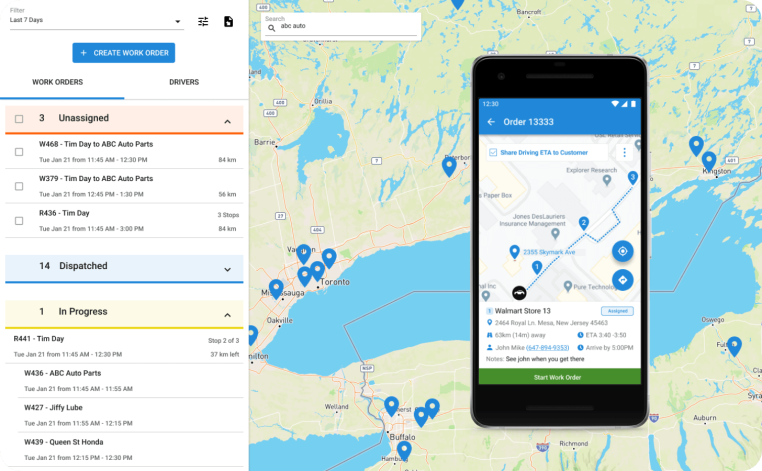Collapse the In Progress section
Image resolution: width=762 pixels, height=471 pixels.
(x=227, y=312)
